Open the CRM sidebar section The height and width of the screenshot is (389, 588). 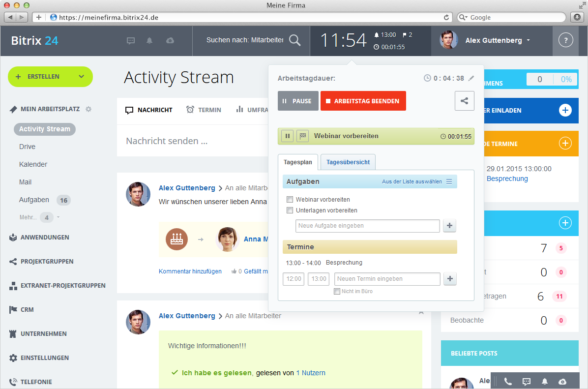click(x=21, y=309)
